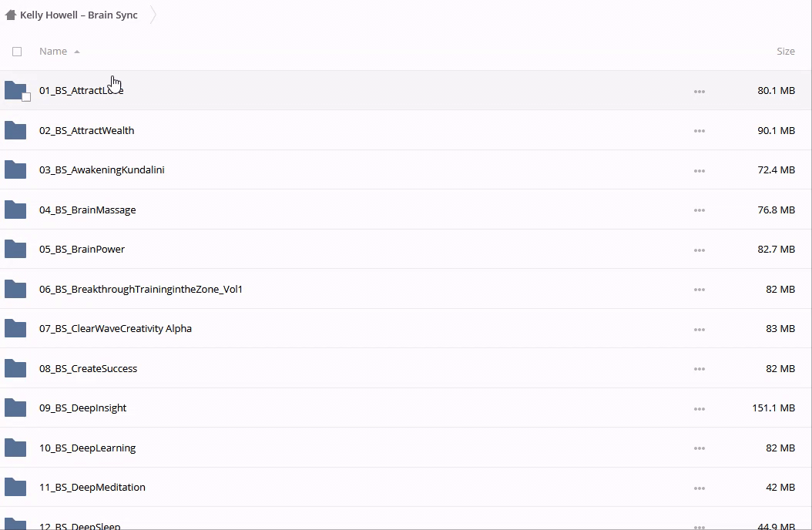Click the 80.1 MB size value
This screenshot has height=530, width=812.
776,91
